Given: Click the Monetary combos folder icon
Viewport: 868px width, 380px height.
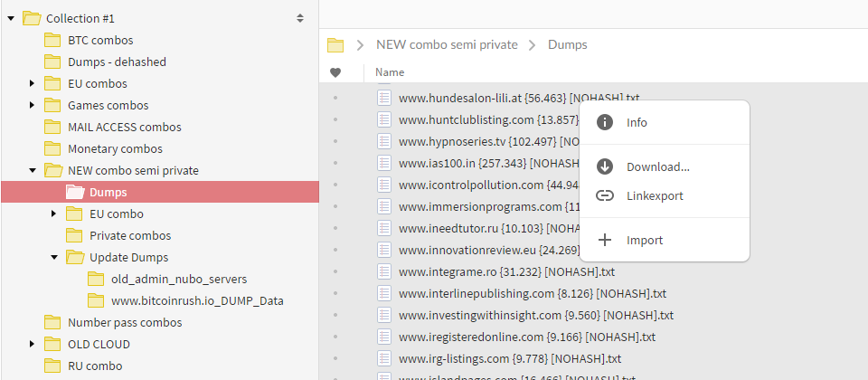Looking at the screenshot, I should click(52, 149).
